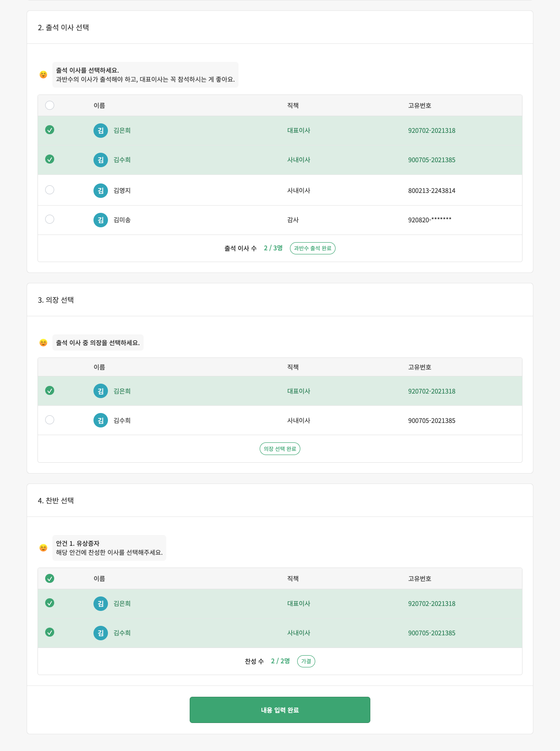This screenshot has width=560, height=751.
Task: Click 김은희 avatar icon in attendance table
Action: pyautogui.click(x=100, y=131)
